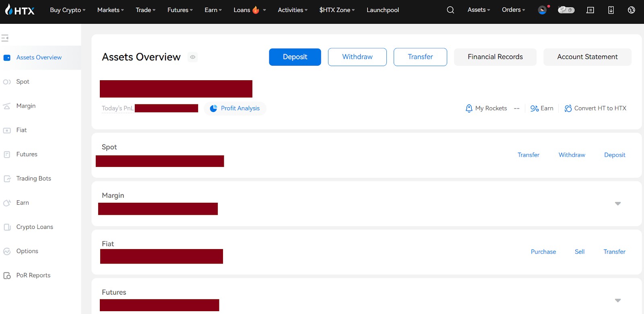This screenshot has height=314, width=644.
Task: Click the Futures section heading
Action: [x=114, y=292]
